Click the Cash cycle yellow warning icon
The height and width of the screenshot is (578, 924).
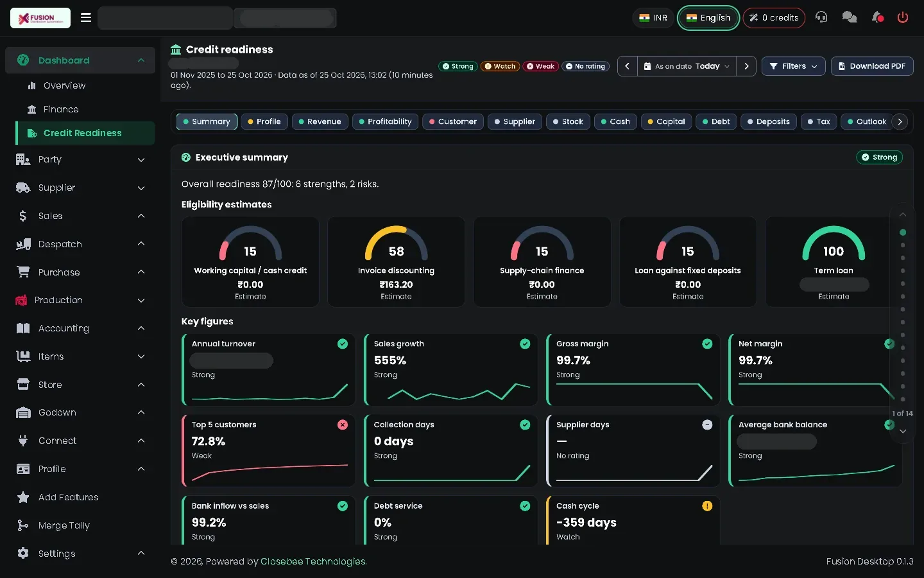point(707,506)
